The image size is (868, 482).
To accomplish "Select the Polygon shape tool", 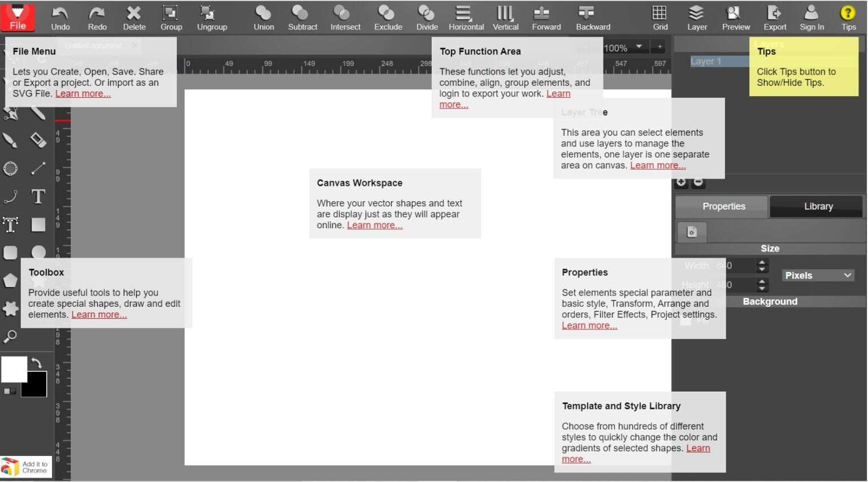I will (10, 280).
